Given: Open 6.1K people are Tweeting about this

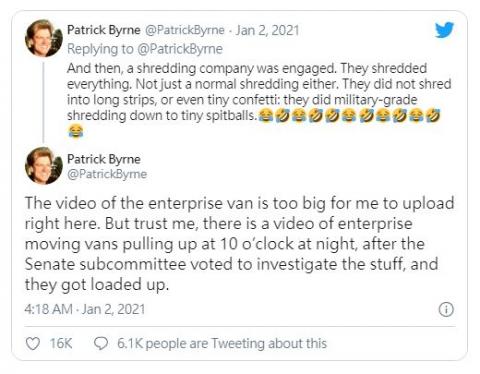Looking at the screenshot, I should pos(222,344).
